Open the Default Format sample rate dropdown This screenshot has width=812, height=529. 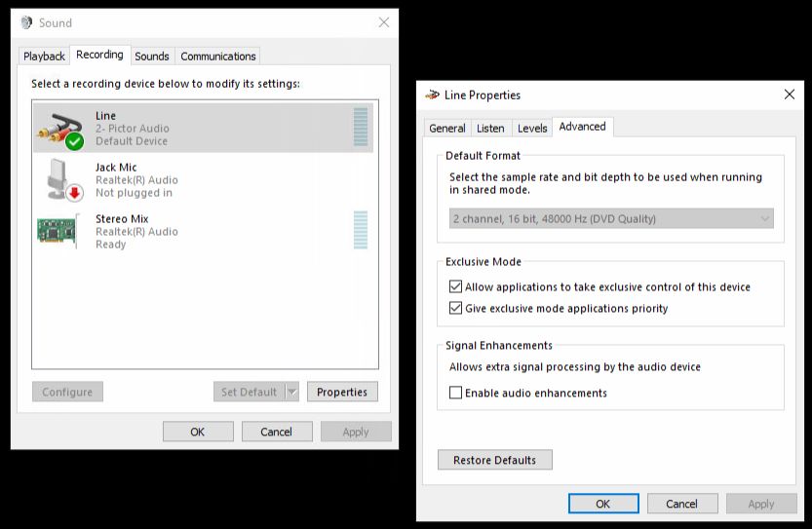pos(611,219)
